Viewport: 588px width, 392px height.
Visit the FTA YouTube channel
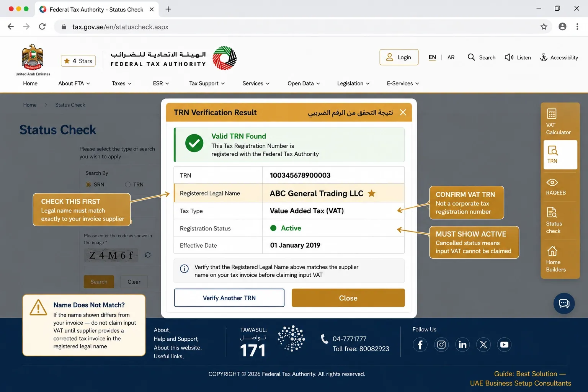505,345
